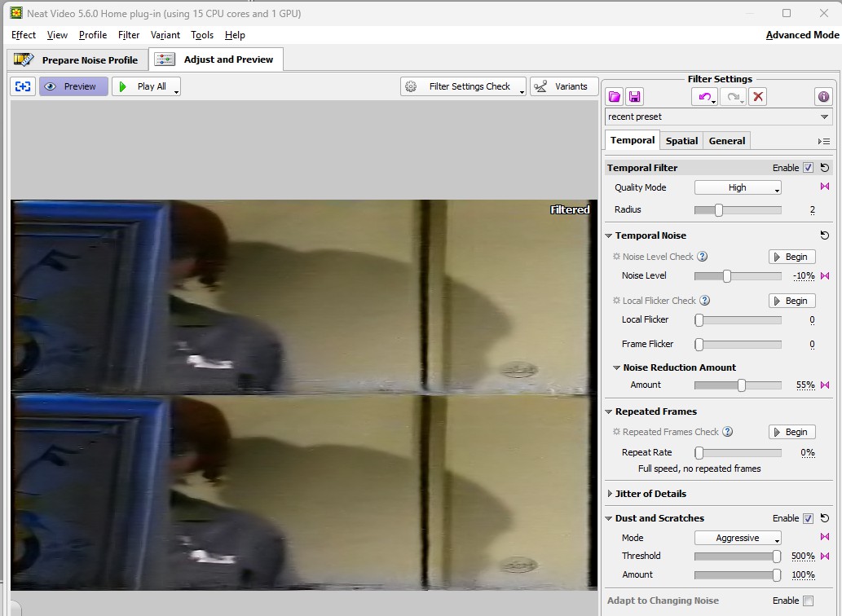Image resolution: width=842 pixels, height=616 pixels.
Task: Click the red X reset settings icon
Action: coord(758,96)
